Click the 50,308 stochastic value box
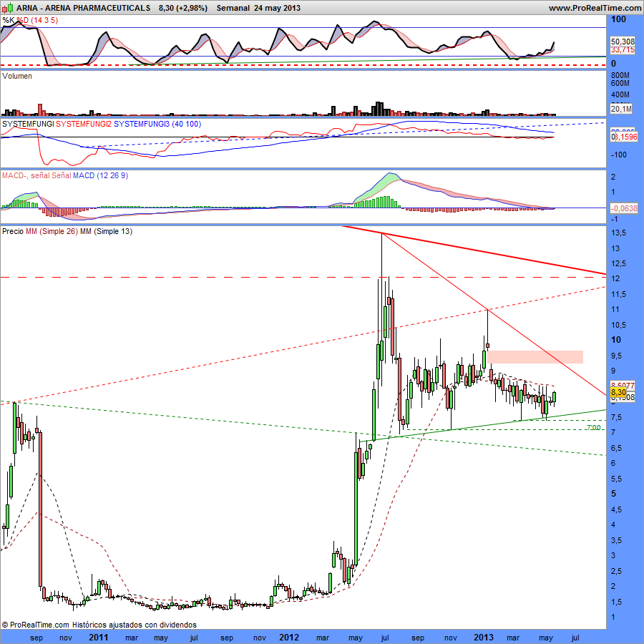 point(623,42)
